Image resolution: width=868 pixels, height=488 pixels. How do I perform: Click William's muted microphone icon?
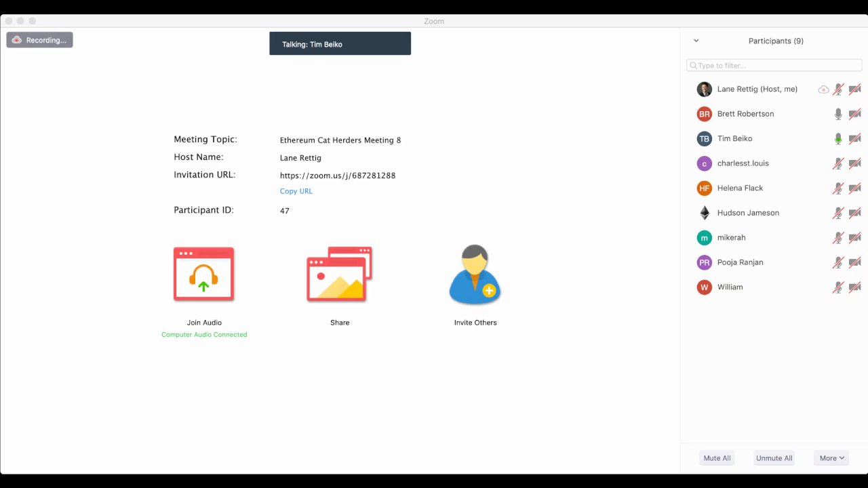[838, 287]
